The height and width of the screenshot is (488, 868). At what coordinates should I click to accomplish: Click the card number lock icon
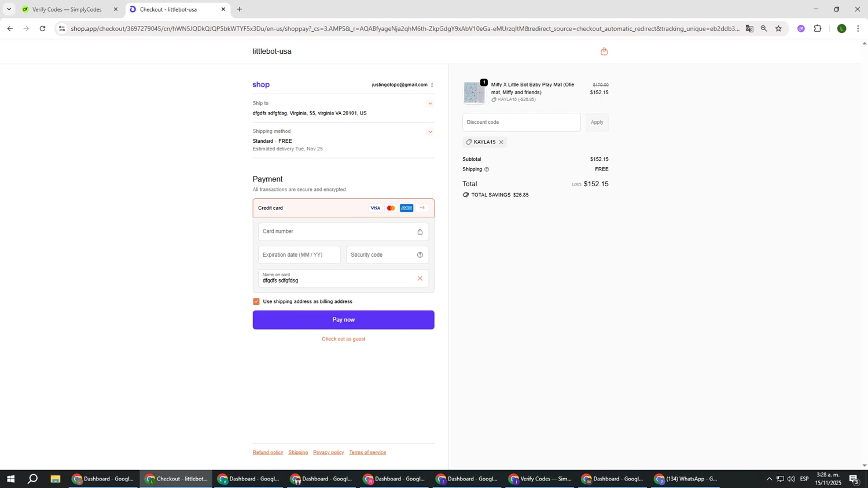pyautogui.click(x=420, y=232)
